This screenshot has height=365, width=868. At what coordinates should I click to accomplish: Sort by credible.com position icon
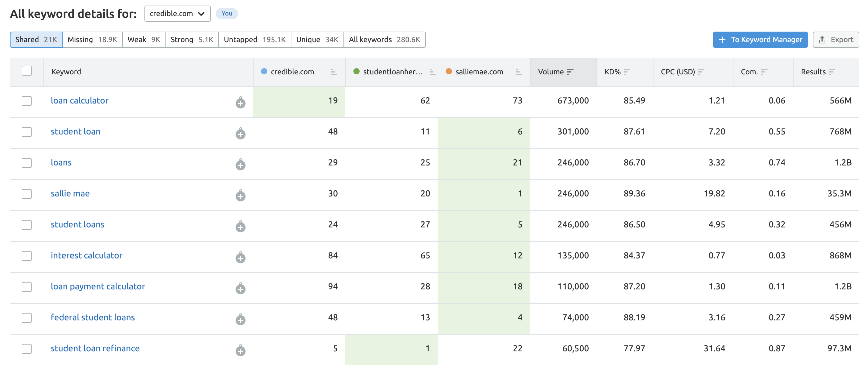(x=334, y=72)
